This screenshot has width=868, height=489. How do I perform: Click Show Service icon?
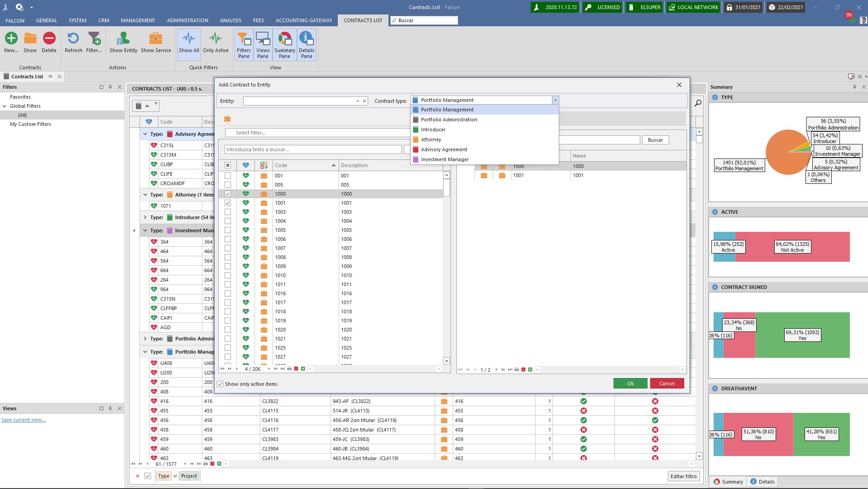tap(156, 38)
